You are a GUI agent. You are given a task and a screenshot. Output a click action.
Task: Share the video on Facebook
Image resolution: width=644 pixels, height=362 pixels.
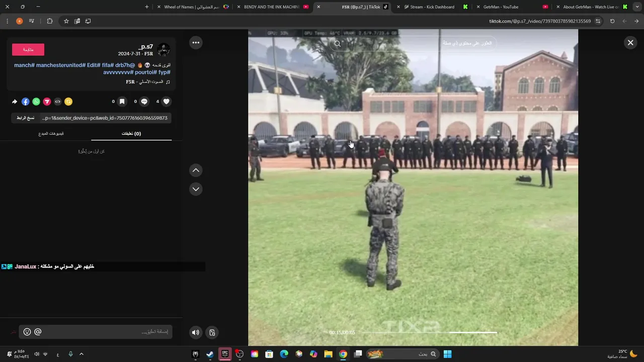pos(25,102)
